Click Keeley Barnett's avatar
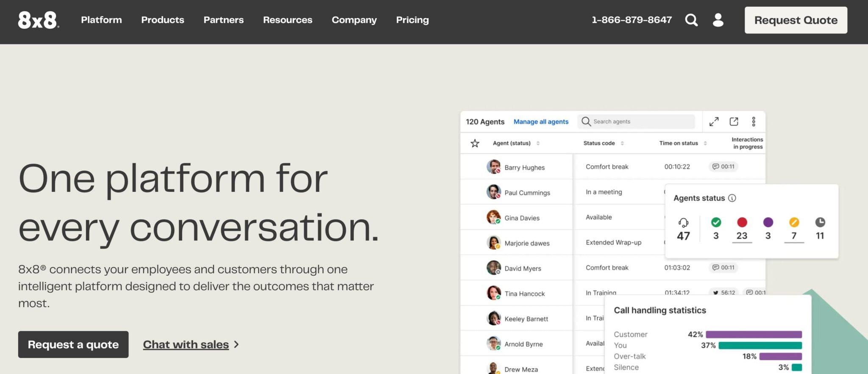The height and width of the screenshot is (374, 868). click(x=494, y=318)
